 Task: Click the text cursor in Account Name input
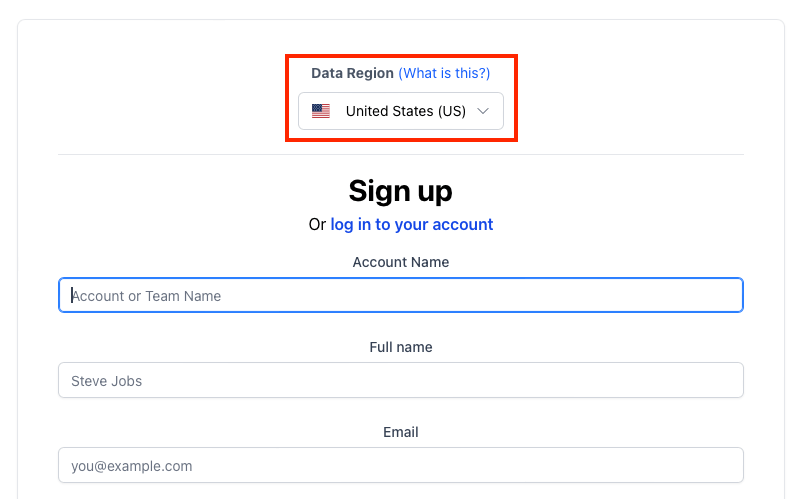(x=72, y=295)
